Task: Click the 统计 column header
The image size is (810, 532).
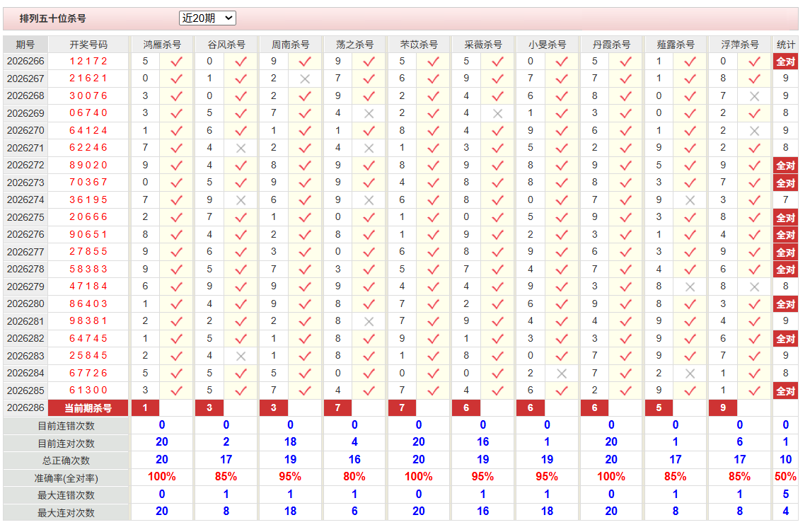Action: point(786,45)
